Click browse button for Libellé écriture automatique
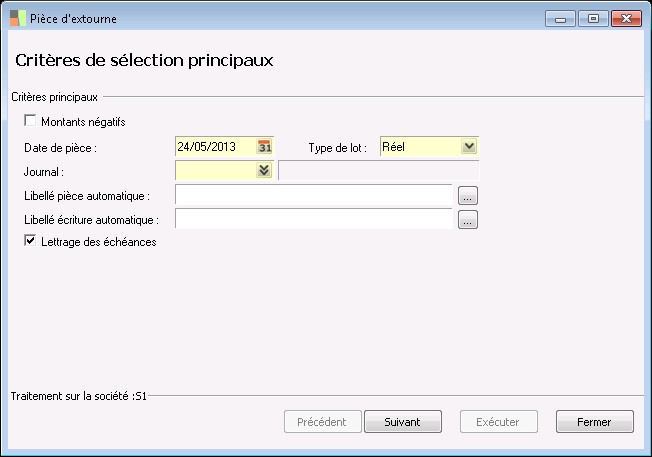 (x=468, y=220)
